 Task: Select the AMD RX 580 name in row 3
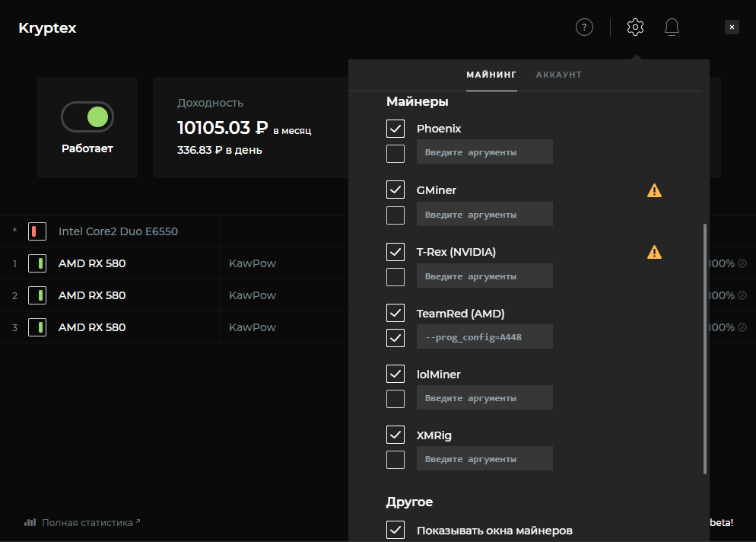(92, 327)
